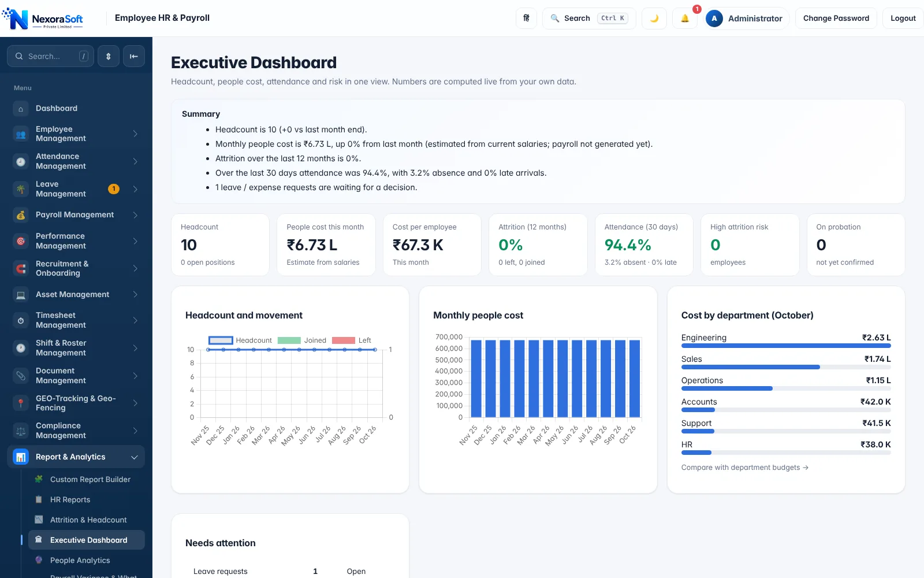Expand Attendance Management chevron
The width and height of the screenshot is (924, 578).
(x=135, y=162)
